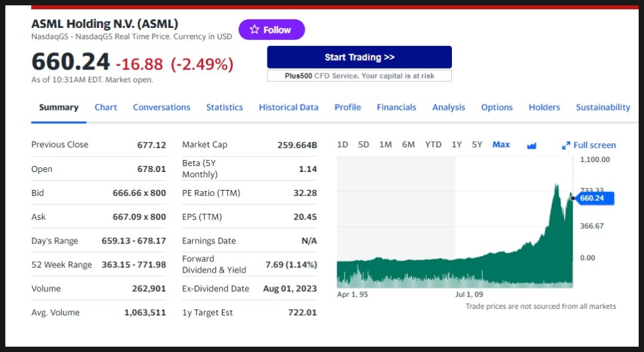Switch chart type with the area-chart icon
This screenshot has height=352, width=644.
click(531, 145)
